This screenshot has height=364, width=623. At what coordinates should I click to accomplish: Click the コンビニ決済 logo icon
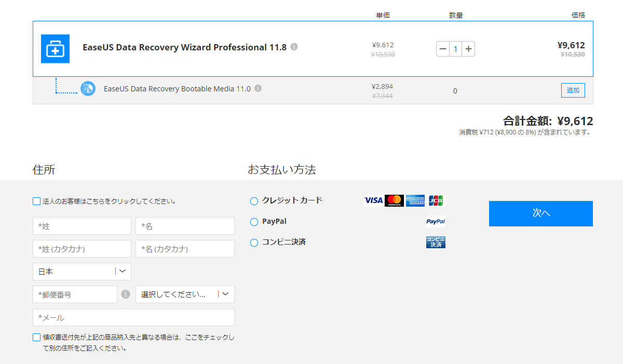coord(436,242)
